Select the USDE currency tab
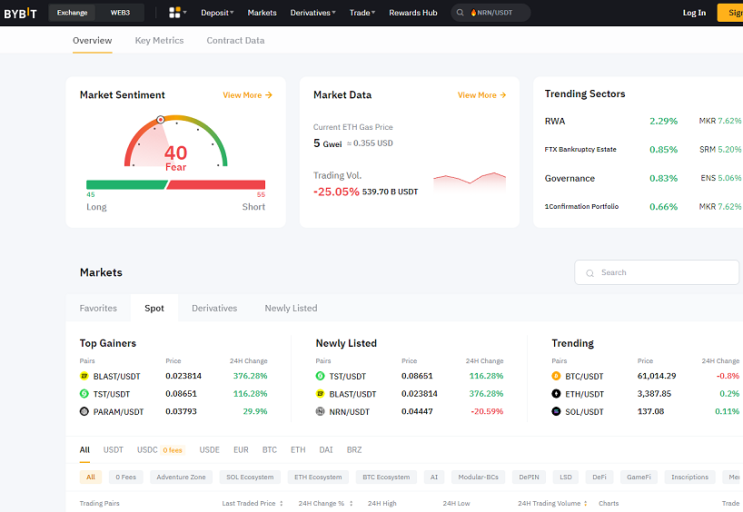The height and width of the screenshot is (512, 743). point(209,450)
